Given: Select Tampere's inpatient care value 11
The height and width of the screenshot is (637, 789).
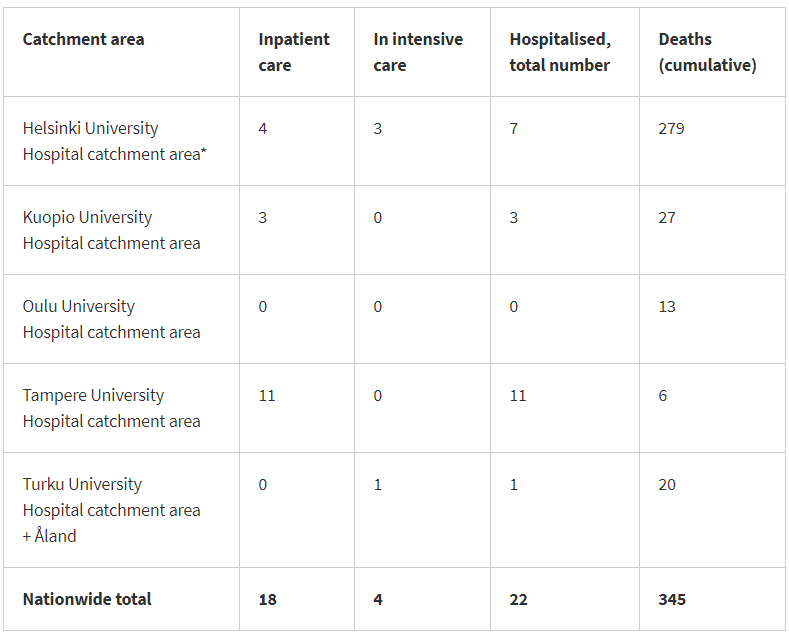Looking at the screenshot, I should [x=267, y=396].
